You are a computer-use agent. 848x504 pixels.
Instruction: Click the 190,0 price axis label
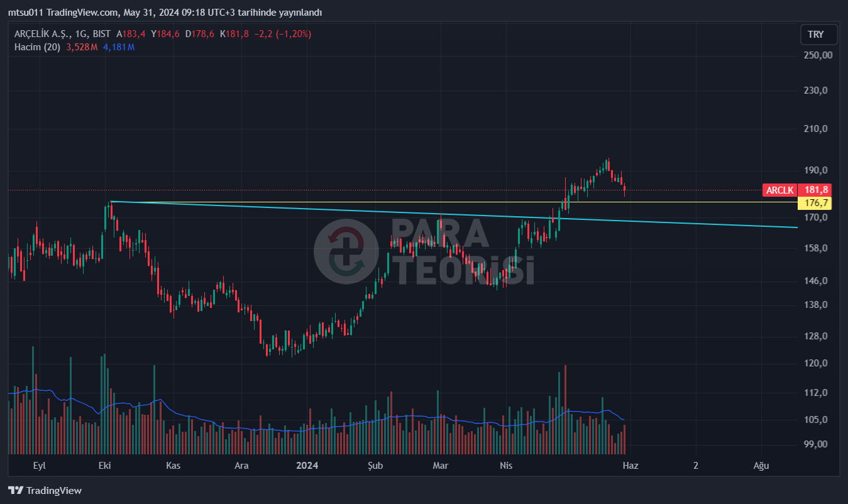816,170
